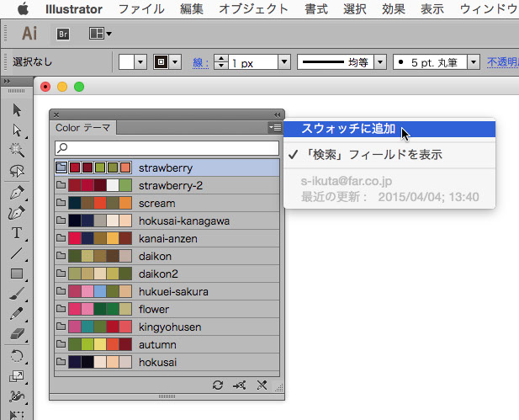
Task: Click folder icon of autumn theme
Action: point(61,343)
